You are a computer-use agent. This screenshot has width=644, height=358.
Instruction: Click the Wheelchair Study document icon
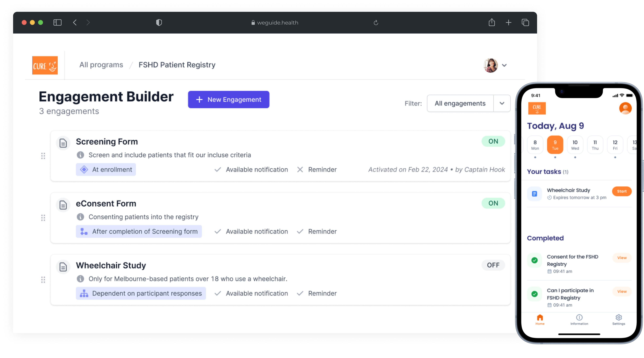63,267
